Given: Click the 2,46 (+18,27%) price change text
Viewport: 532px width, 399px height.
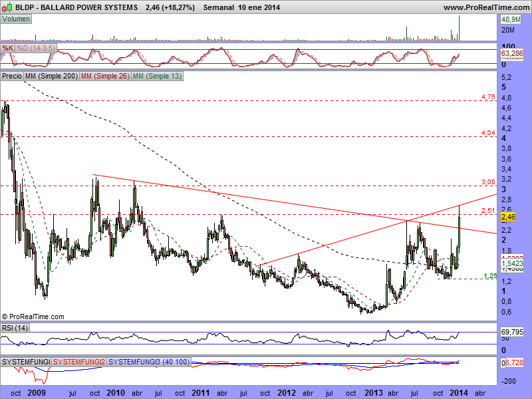Looking at the screenshot, I should pyautogui.click(x=170, y=7).
